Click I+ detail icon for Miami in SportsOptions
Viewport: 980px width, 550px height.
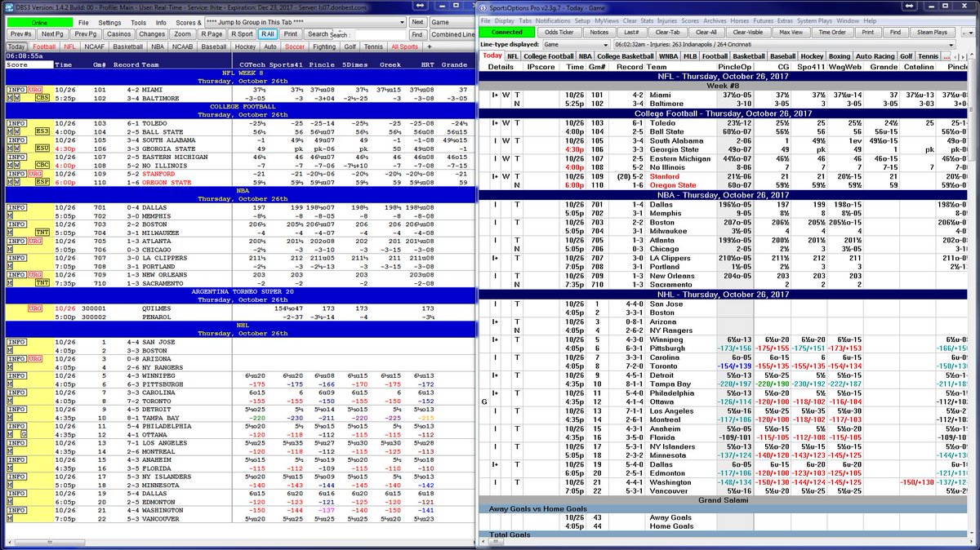tap(495, 94)
